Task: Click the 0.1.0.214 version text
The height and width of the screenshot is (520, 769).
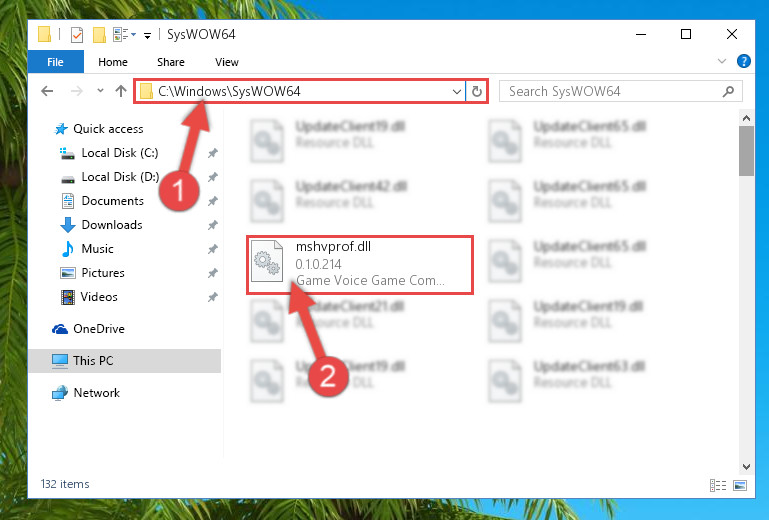Action: point(318,264)
